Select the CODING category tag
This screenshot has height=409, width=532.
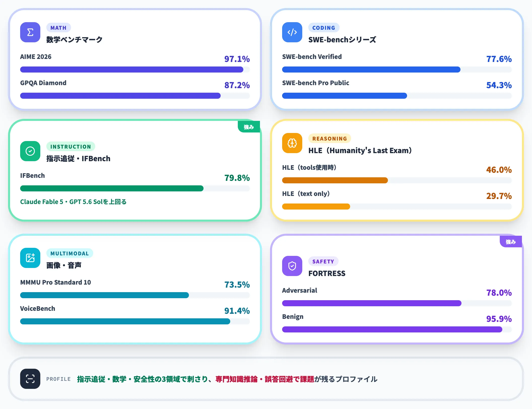click(324, 28)
